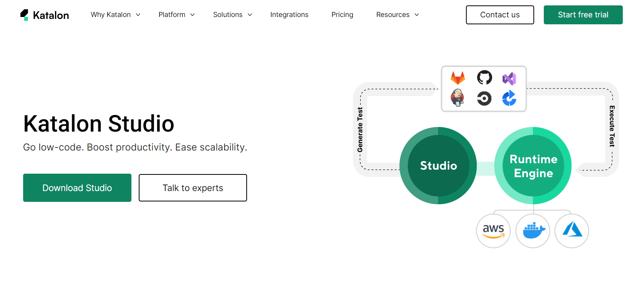Click the Katalon logo in the header

[x=45, y=15]
